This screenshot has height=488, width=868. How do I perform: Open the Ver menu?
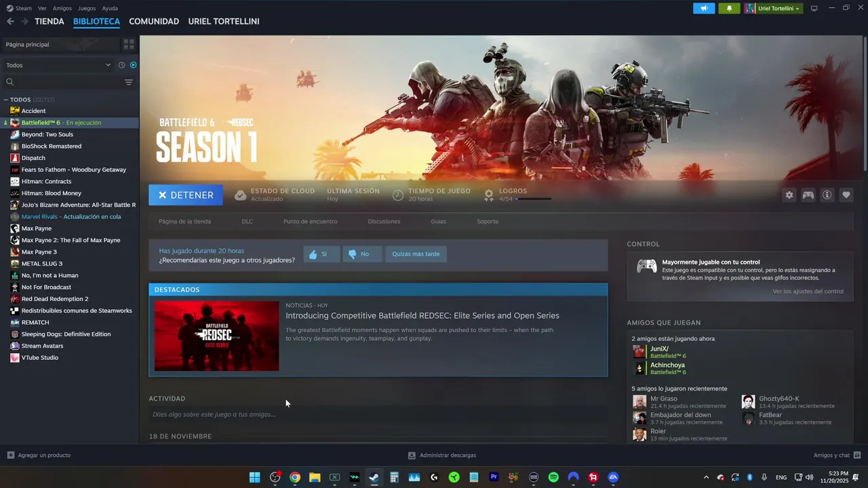point(42,8)
